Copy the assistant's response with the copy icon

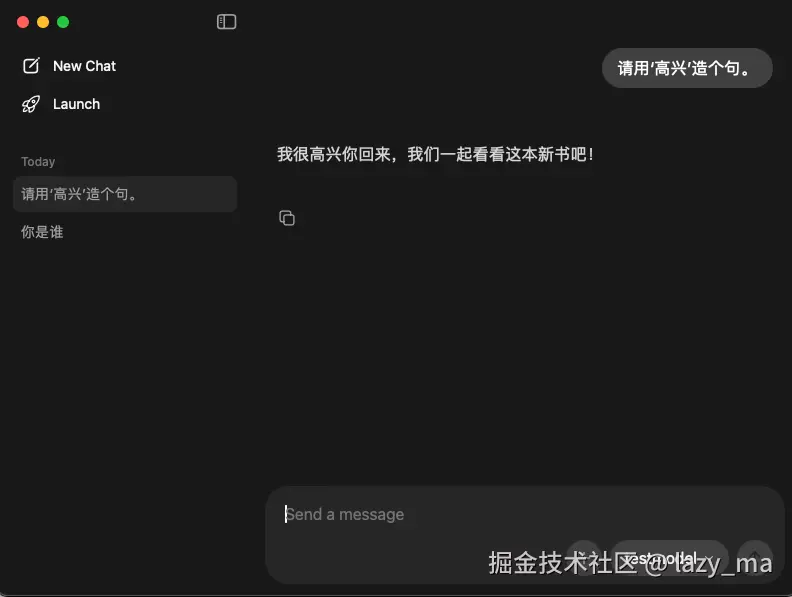pyautogui.click(x=287, y=218)
